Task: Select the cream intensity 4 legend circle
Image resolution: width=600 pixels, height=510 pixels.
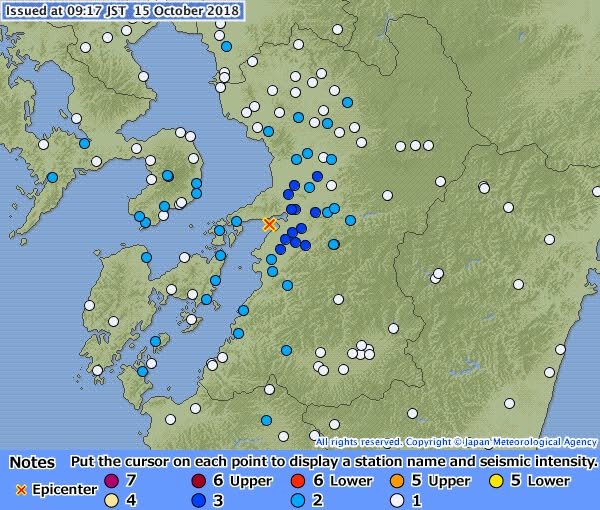Action: click(x=112, y=499)
